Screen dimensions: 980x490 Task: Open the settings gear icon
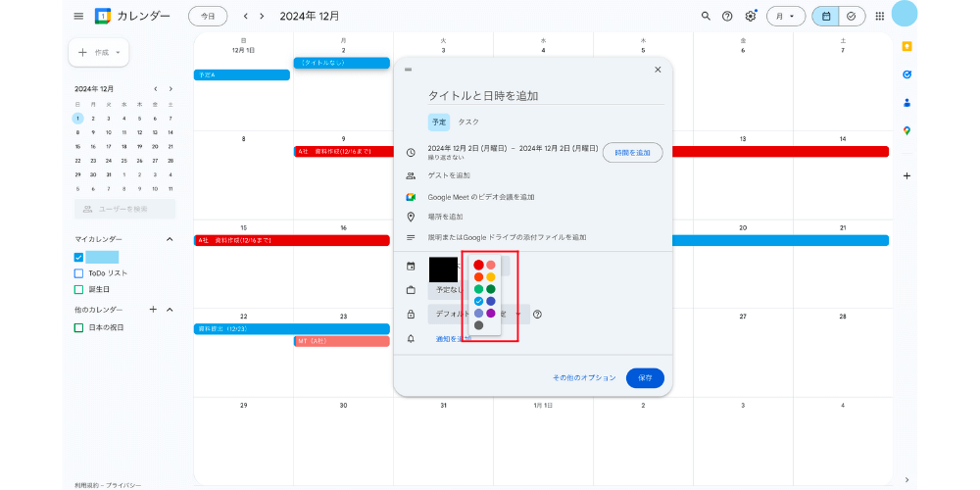click(751, 17)
